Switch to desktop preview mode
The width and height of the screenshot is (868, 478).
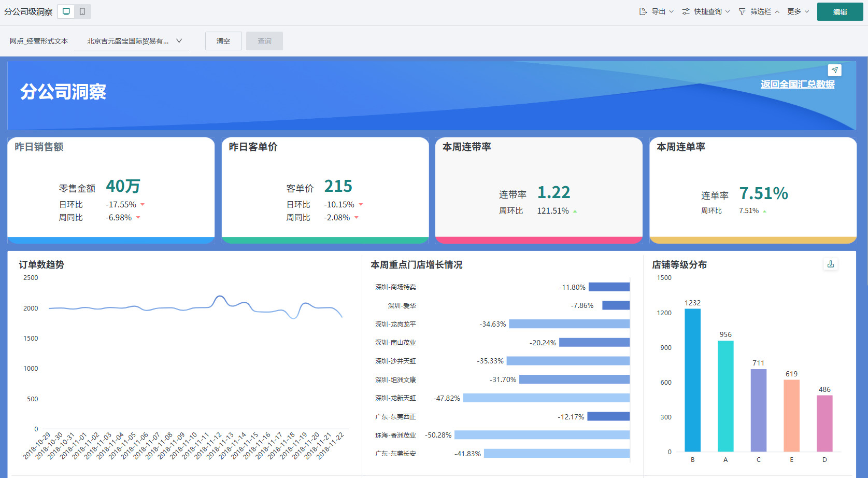click(66, 11)
